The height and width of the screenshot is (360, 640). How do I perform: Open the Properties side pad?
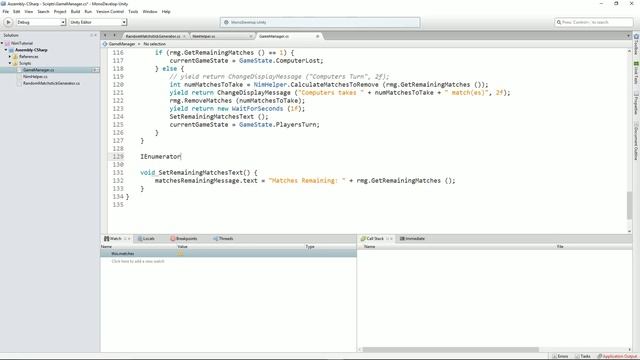[636, 103]
